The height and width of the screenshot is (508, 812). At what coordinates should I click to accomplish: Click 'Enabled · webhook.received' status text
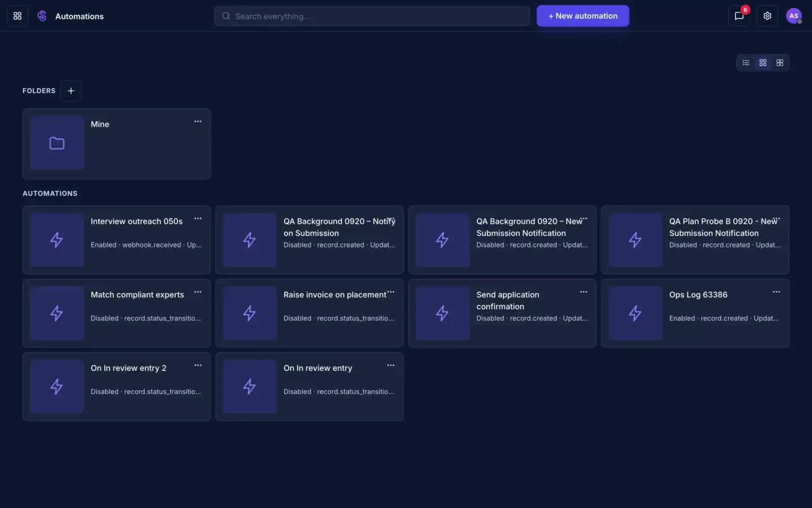[136, 245]
